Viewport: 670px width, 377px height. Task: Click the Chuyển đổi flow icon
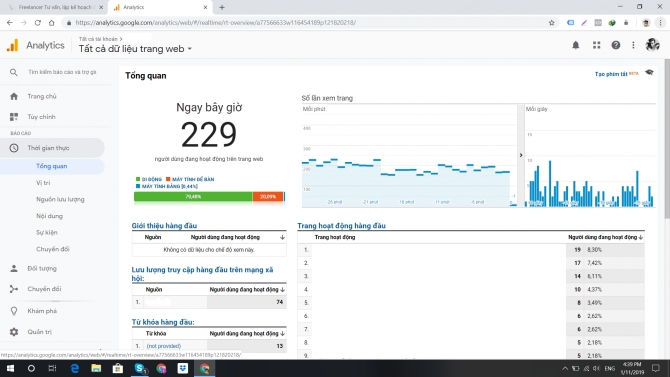tap(14, 289)
